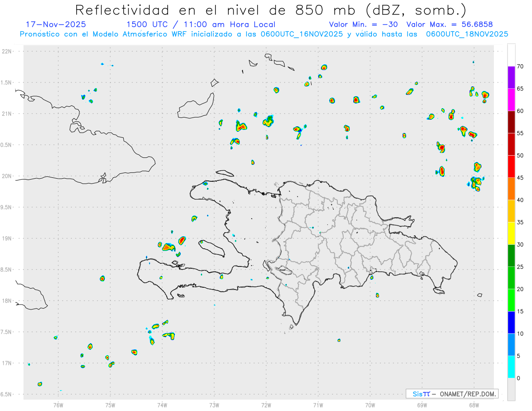The height and width of the screenshot is (411, 532).
Task: Click the orange 40-45 dBZ colorbar segment
Action: 511,189
